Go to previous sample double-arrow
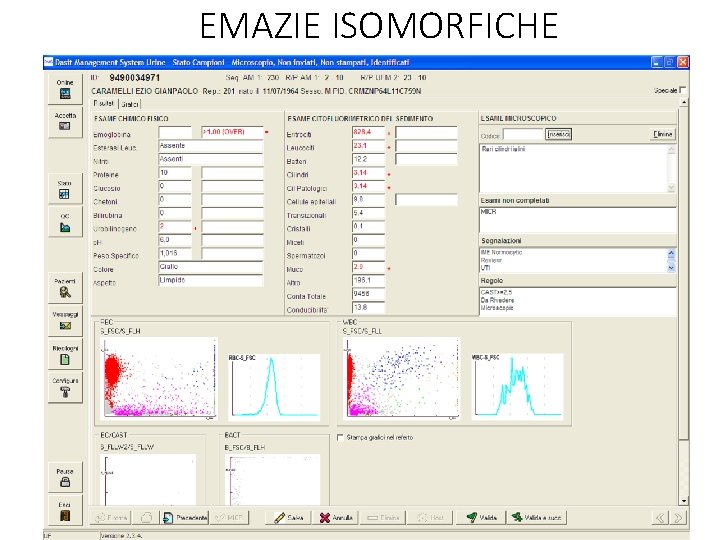The width and height of the screenshot is (720, 540). point(660,518)
